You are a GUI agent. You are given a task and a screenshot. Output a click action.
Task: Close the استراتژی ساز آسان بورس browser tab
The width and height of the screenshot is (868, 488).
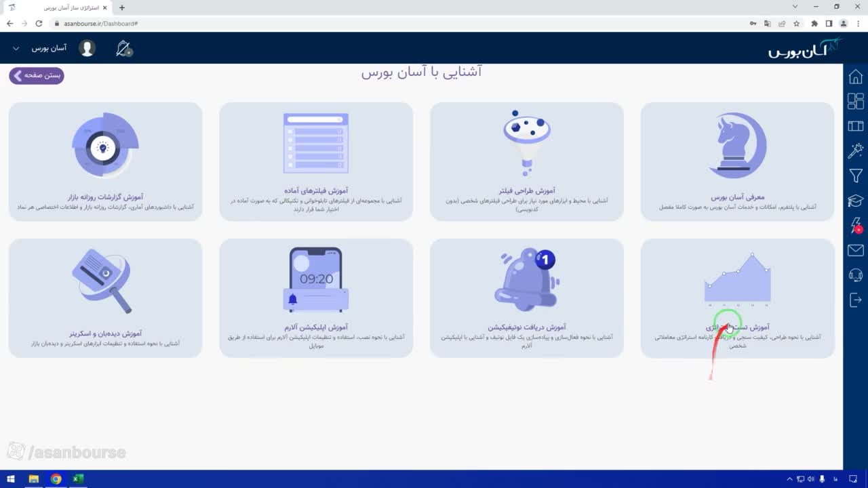(104, 7)
